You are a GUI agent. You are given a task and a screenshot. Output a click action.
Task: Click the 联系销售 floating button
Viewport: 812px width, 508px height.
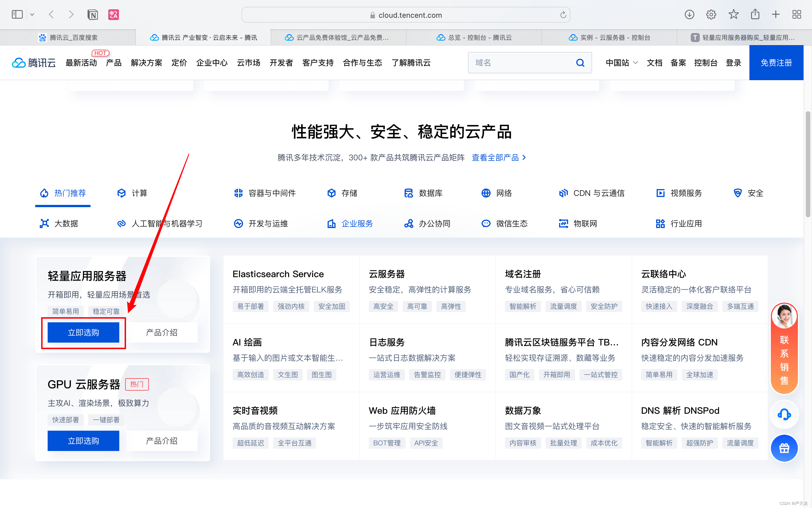(784, 348)
